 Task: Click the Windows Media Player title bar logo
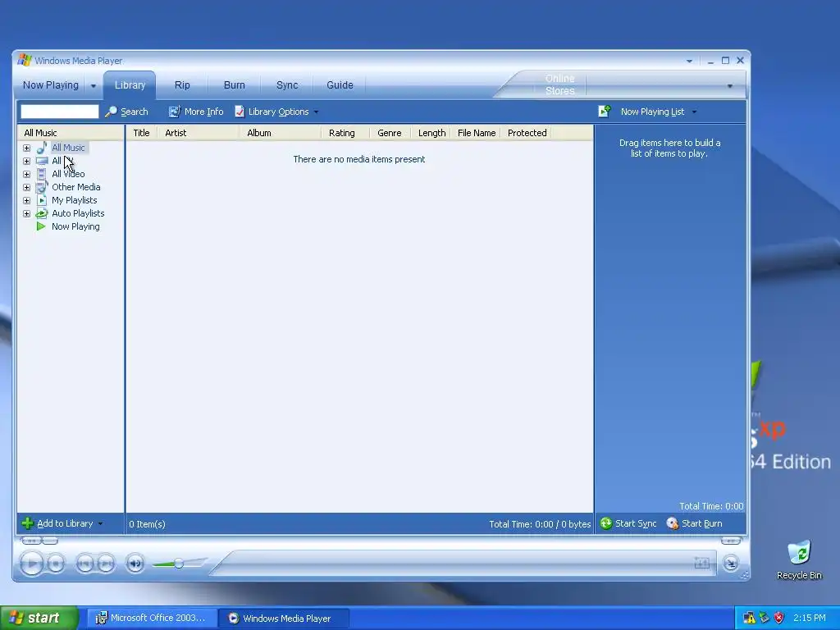pos(25,59)
